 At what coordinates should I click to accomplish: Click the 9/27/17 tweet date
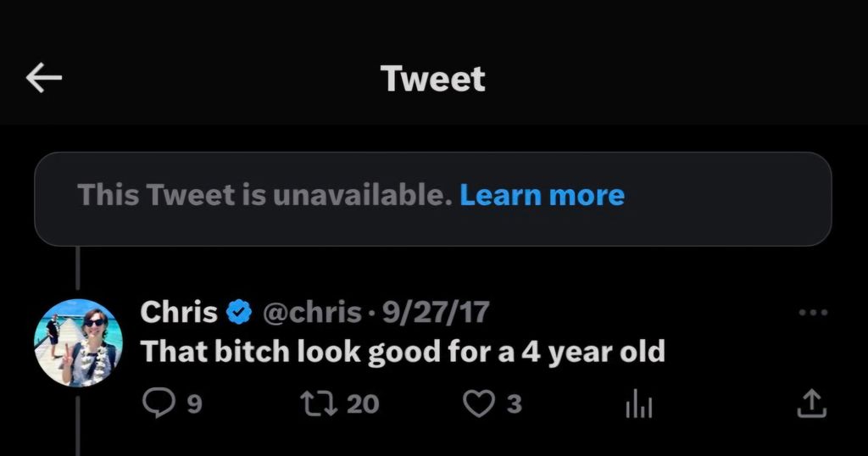[x=436, y=313]
